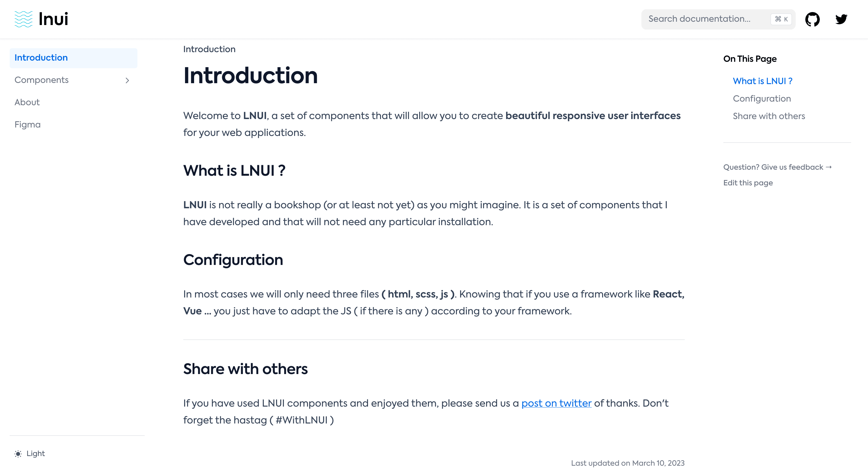Viewport: 868px width, 472px height.
Task: Click the ⌘ K shortcut badge
Action: [x=781, y=19]
